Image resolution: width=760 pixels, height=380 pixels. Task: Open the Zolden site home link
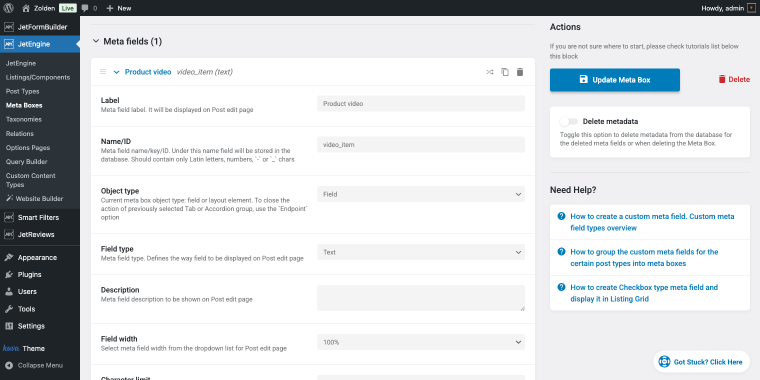tap(39, 8)
